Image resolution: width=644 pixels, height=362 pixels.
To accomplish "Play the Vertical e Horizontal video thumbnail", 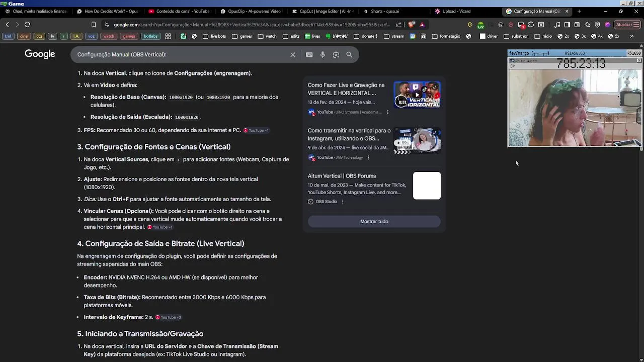I will 417,95.
